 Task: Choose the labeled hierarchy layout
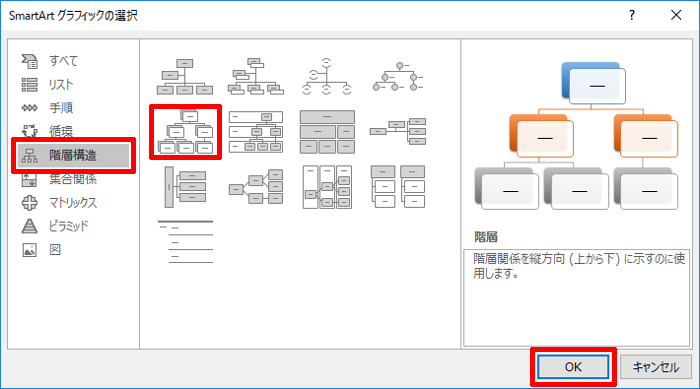pyautogui.click(x=255, y=132)
